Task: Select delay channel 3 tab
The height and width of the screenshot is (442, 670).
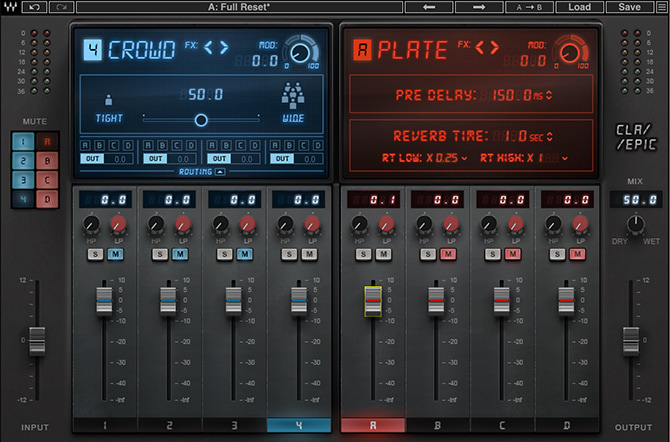Action: [234, 425]
